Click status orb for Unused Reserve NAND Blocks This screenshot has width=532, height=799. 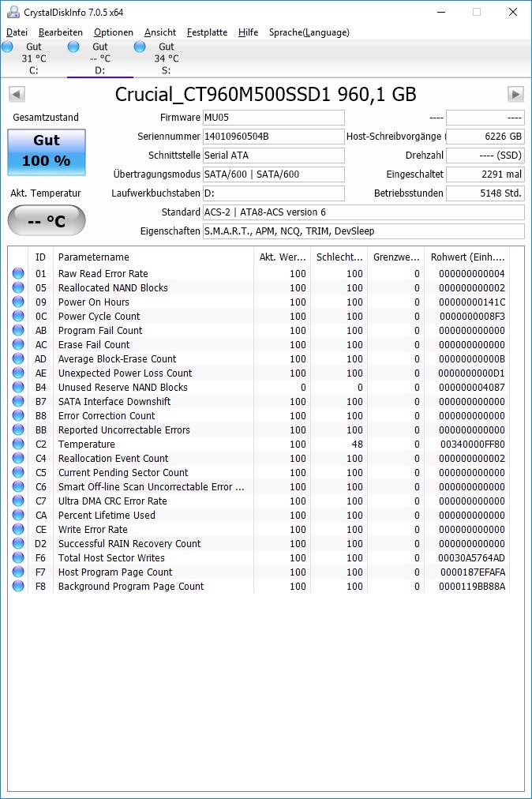coord(18,388)
